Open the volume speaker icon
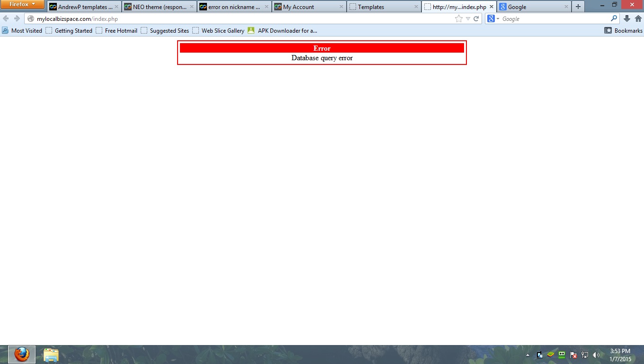The image size is (644, 364). [x=596, y=355]
